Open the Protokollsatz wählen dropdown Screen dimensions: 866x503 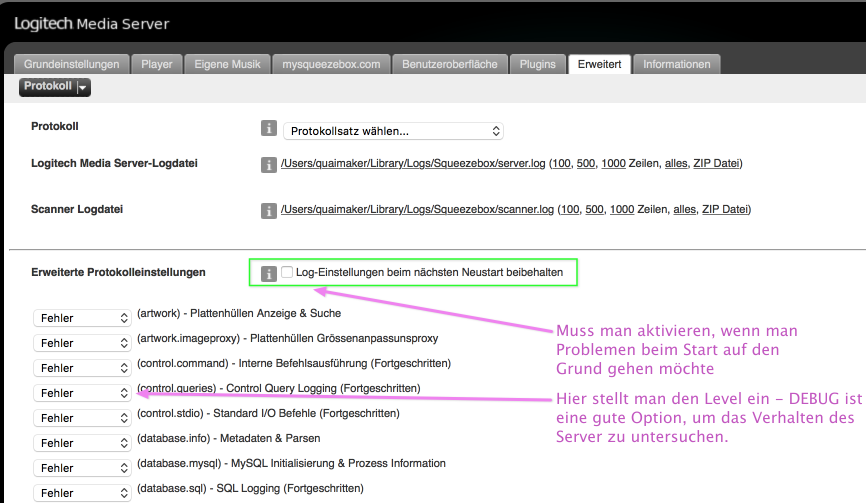pos(393,131)
